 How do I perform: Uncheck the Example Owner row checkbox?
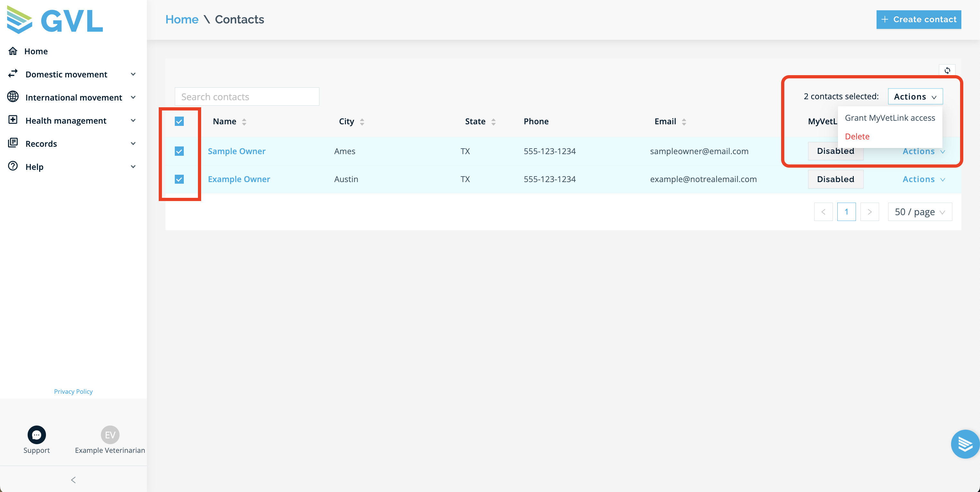[179, 179]
